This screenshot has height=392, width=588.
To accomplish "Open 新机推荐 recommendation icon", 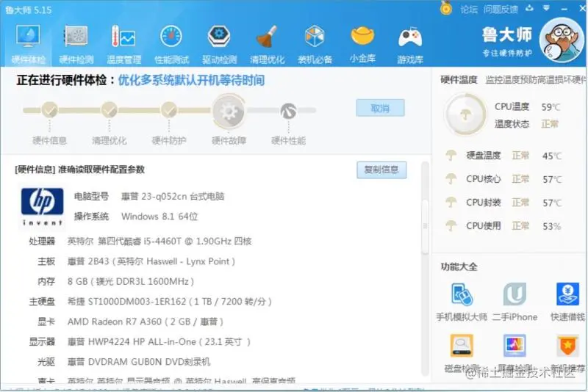I will pyautogui.click(x=567, y=346).
